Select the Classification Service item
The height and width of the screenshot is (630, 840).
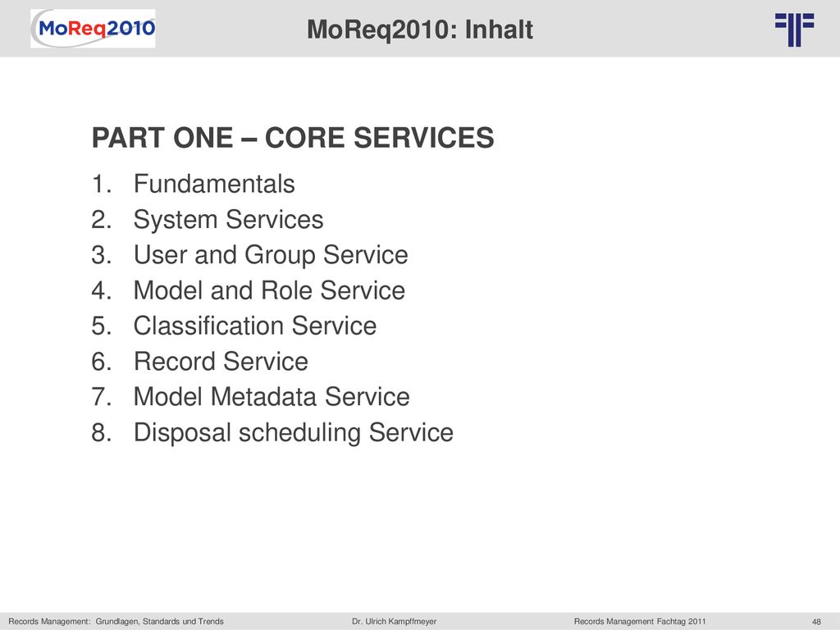coord(255,326)
